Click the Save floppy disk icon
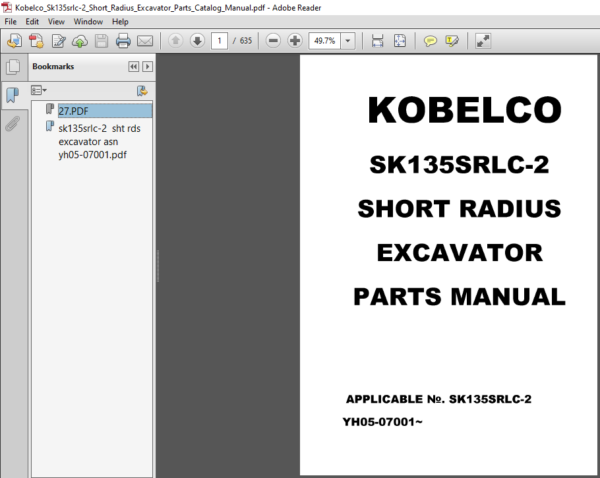The height and width of the screenshot is (478, 600). [x=101, y=41]
